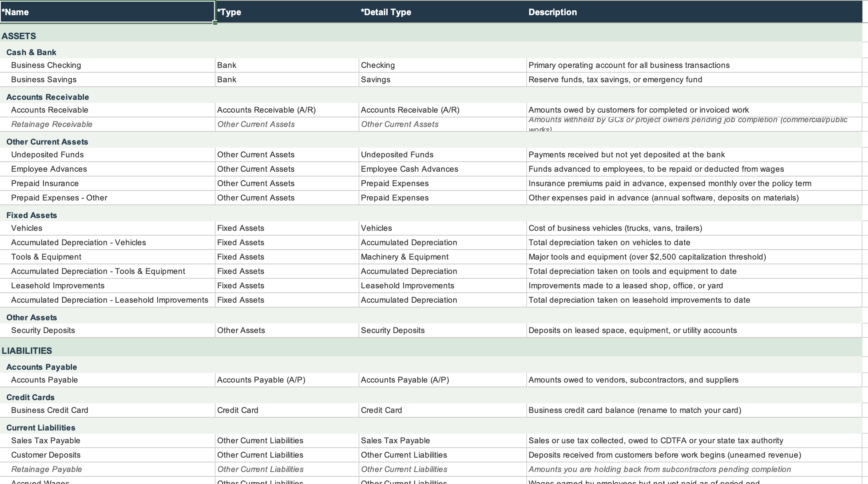Click the Prepaid Insurance name cell
868x484 pixels.
pyautogui.click(x=107, y=183)
